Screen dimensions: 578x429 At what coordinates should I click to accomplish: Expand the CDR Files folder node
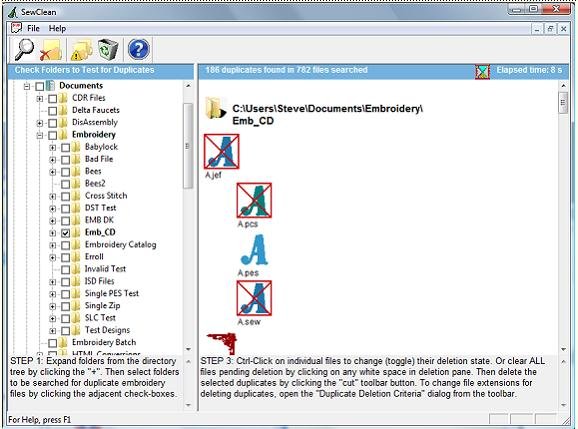point(40,99)
